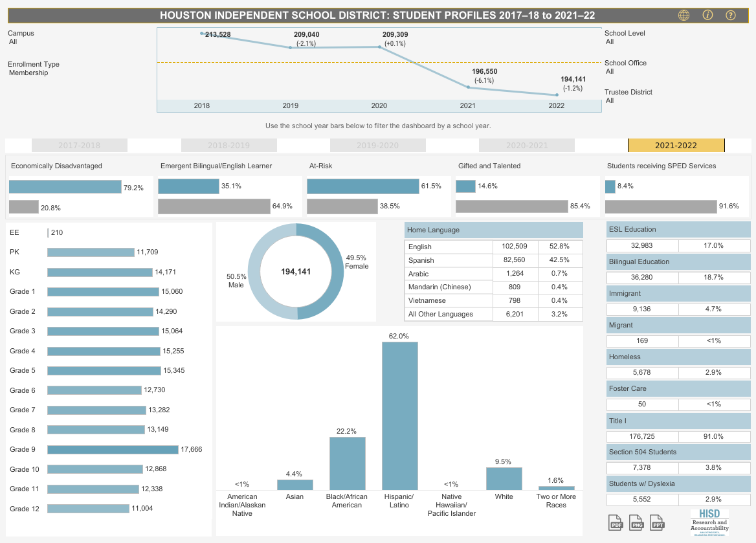Click the PK enrollment bar
756x543 pixels.
click(91, 252)
